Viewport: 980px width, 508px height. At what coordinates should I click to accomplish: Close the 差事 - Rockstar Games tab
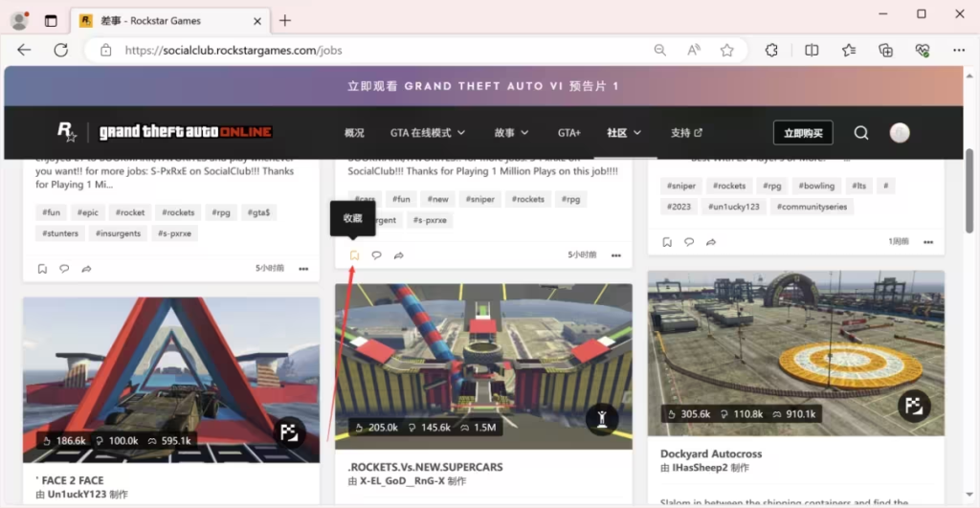(x=256, y=21)
